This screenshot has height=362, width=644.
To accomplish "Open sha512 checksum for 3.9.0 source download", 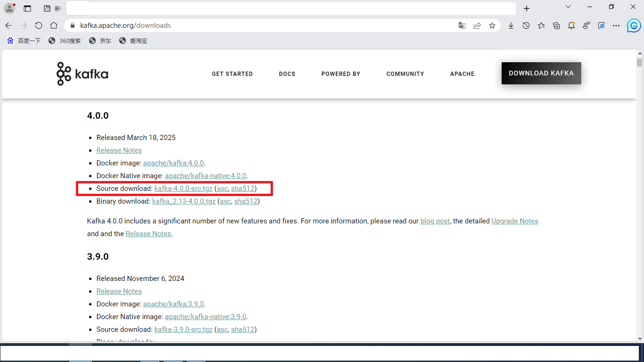I will [243, 329].
